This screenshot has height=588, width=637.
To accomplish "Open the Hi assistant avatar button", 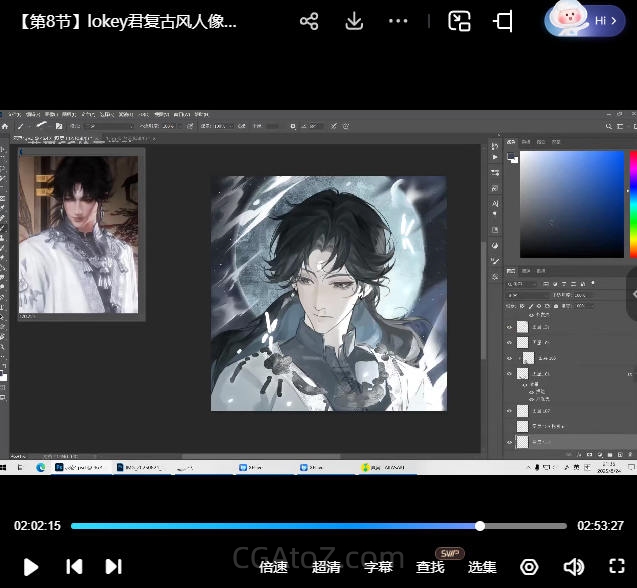I will point(587,20).
